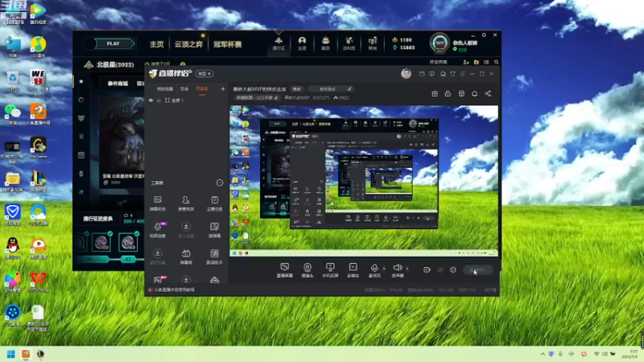Select 事件商城 tab in League client
Viewport: 644px width, 362px height.
tap(118, 84)
